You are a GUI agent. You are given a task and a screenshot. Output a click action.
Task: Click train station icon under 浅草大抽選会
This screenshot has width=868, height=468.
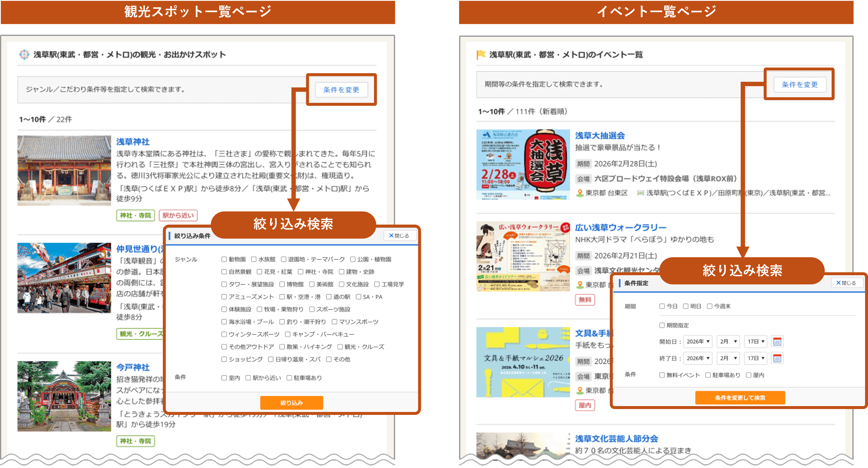(x=640, y=193)
